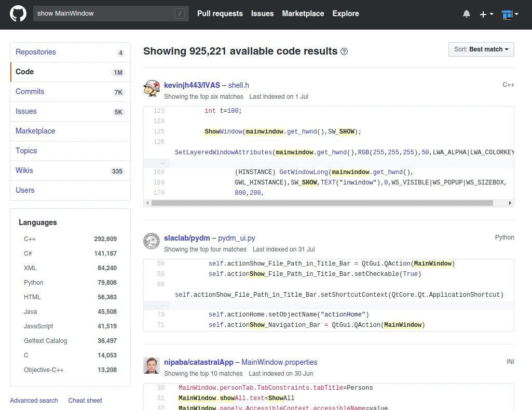Open slaclab/pydm repository
The image size is (532, 410).
point(187,238)
